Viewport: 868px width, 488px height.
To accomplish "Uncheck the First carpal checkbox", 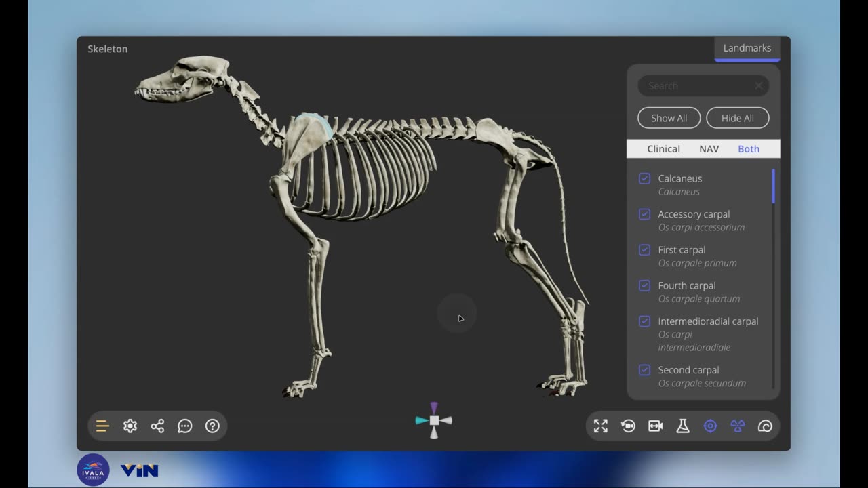I will (645, 250).
